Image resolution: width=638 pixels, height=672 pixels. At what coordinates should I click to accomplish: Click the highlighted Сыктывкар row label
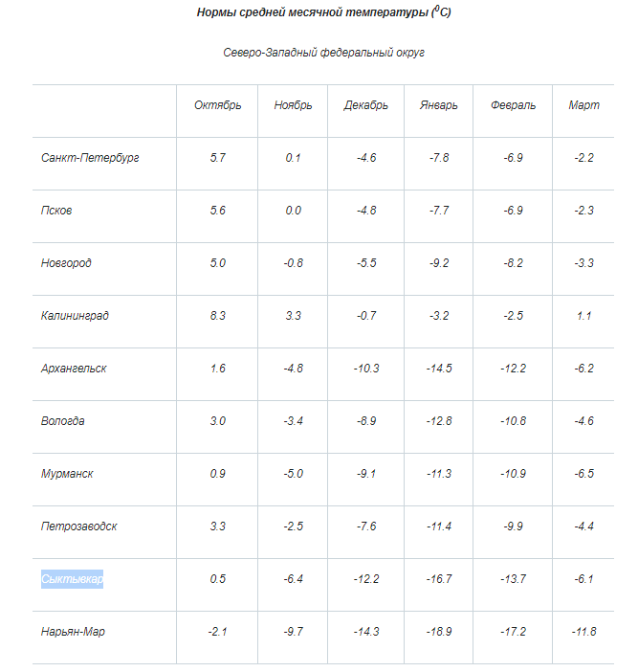pos(72,579)
